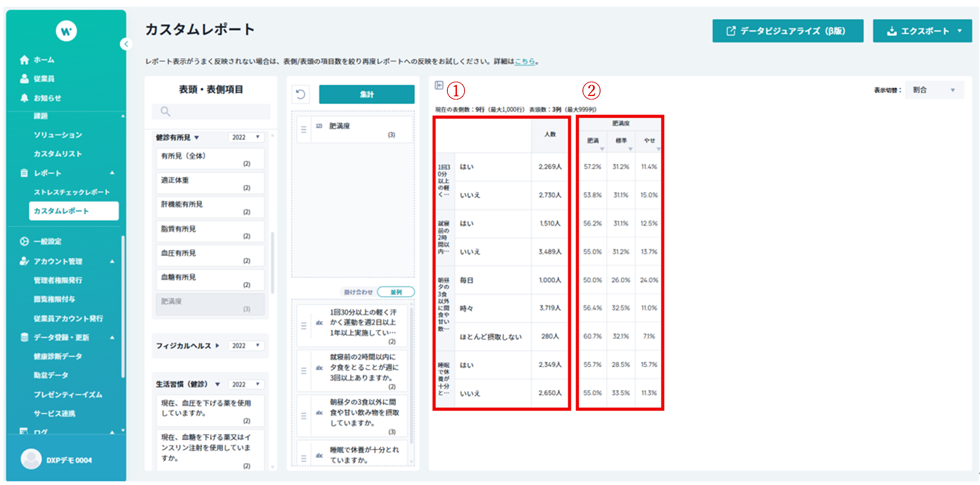
Task: Click the reset (undo arrow) icon next to 集計
Action: click(x=301, y=94)
